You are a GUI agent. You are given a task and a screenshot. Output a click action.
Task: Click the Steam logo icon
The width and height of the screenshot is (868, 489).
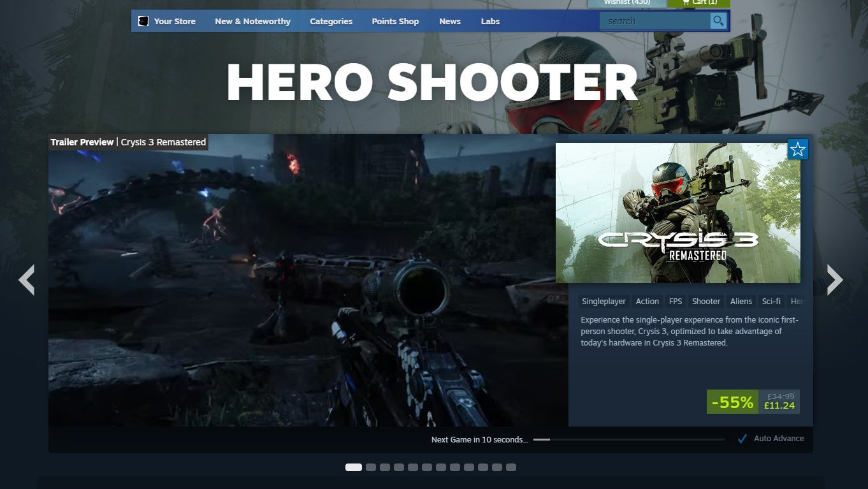[x=142, y=20]
